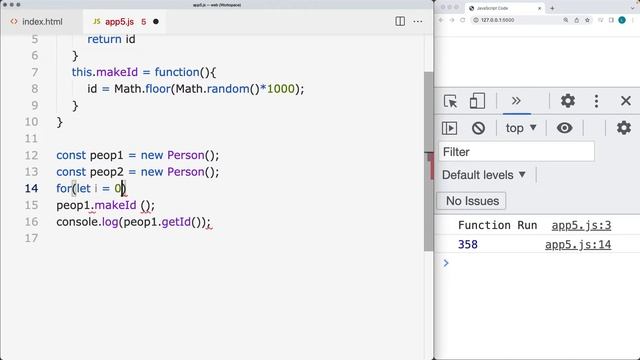Click the extension icon beside side panel button
Viewport: 640px width, 360px height.
(x=600, y=20)
